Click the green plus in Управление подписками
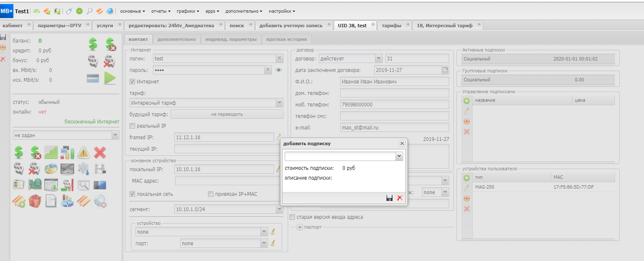 [x=466, y=101]
